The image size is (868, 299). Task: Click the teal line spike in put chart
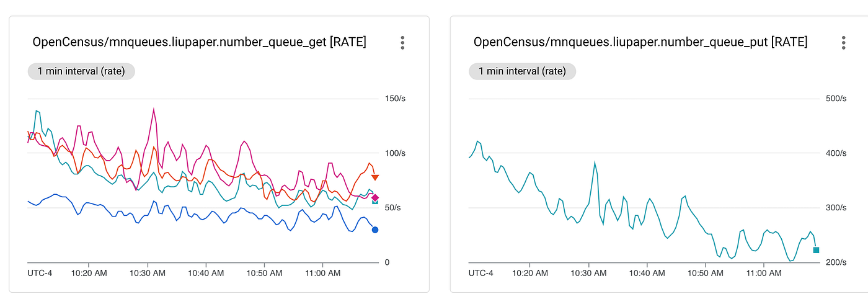click(595, 163)
